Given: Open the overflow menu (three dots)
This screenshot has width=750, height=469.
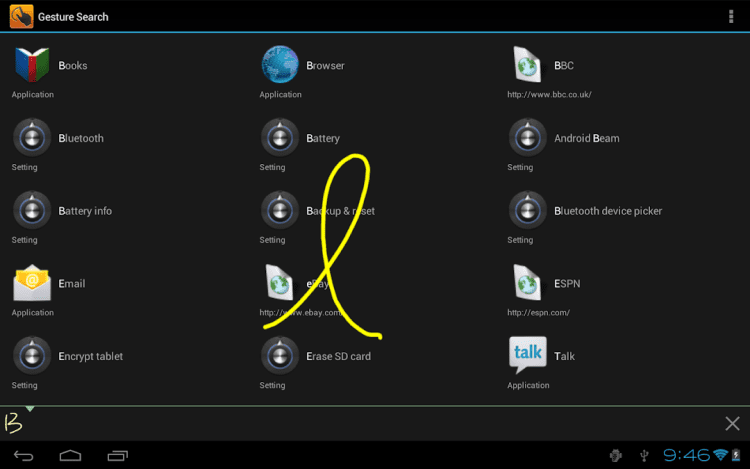Looking at the screenshot, I should [x=731, y=16].
